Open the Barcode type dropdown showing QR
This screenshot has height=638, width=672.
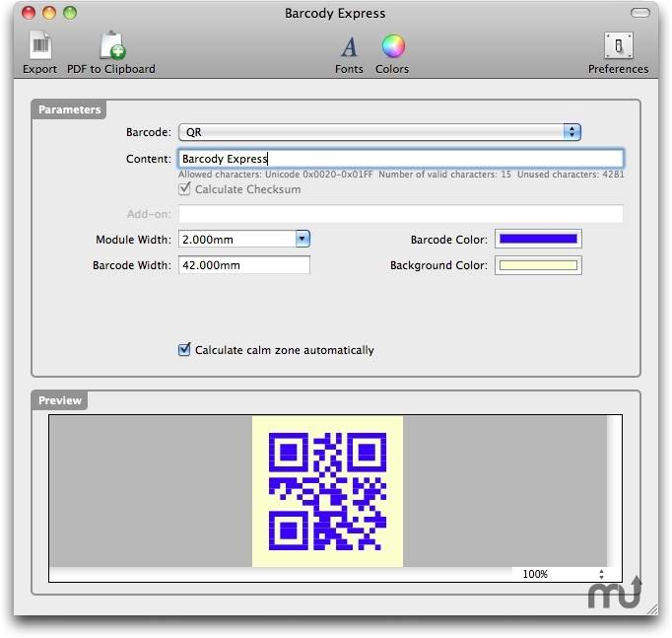pyautogui.click(x=379, y=132)
